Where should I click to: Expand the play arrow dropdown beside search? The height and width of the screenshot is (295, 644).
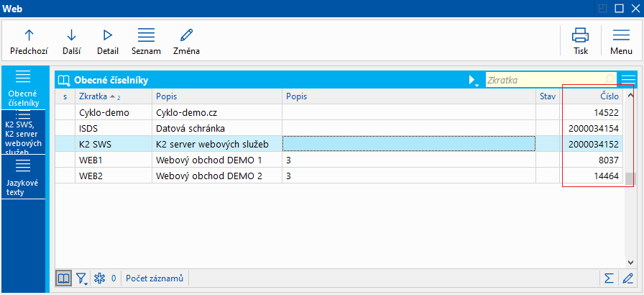pos(473,80)
